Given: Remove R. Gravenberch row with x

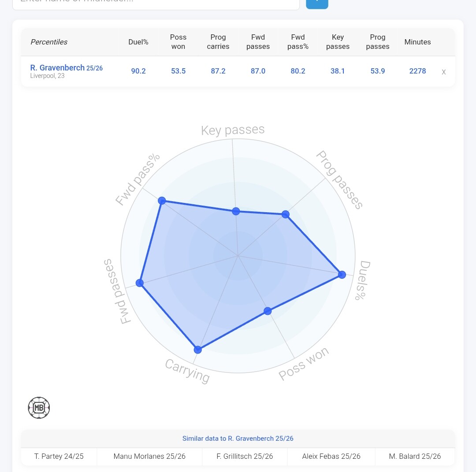Looking at the screenshot, I should (444, 72).
